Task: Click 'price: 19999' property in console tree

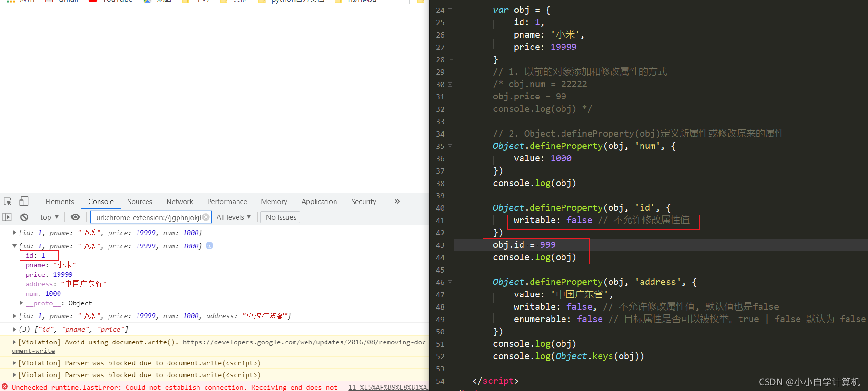Action: coord(49,274)
